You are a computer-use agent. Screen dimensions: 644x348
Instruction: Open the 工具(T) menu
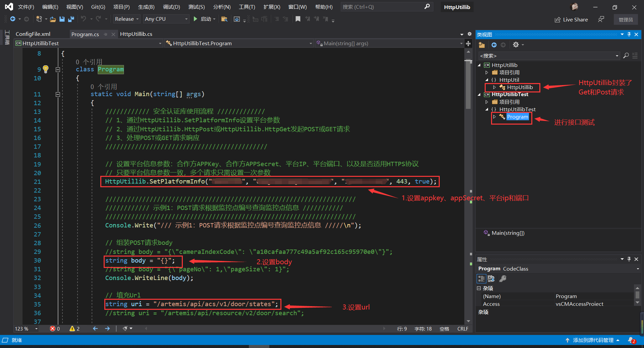tap(247, 7)
